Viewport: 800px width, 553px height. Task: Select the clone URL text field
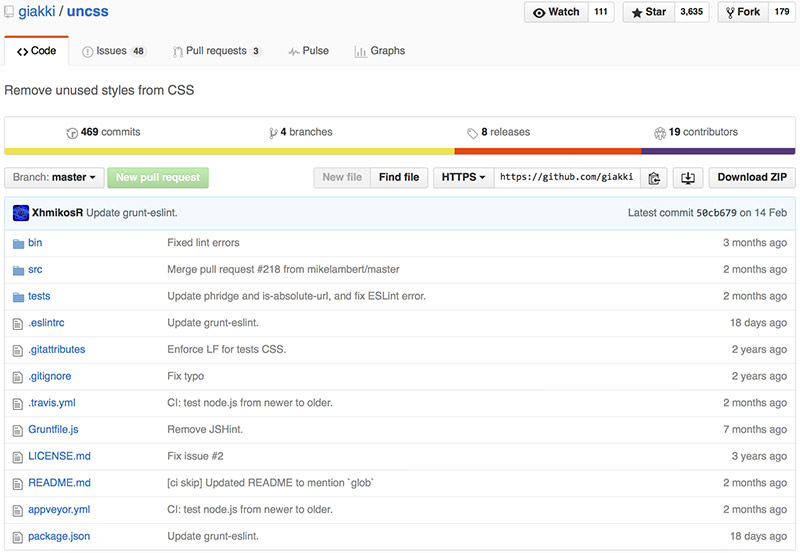click(x=567, y=178)
